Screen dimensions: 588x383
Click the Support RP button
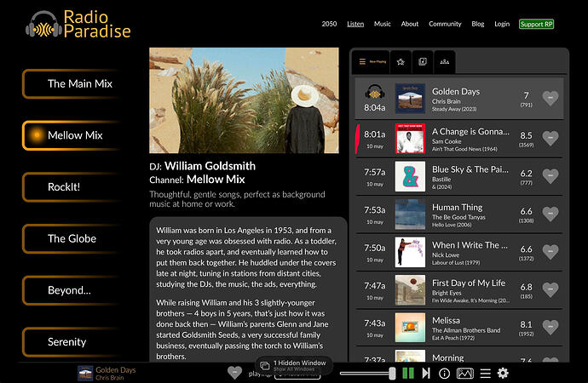click(537, 24)
